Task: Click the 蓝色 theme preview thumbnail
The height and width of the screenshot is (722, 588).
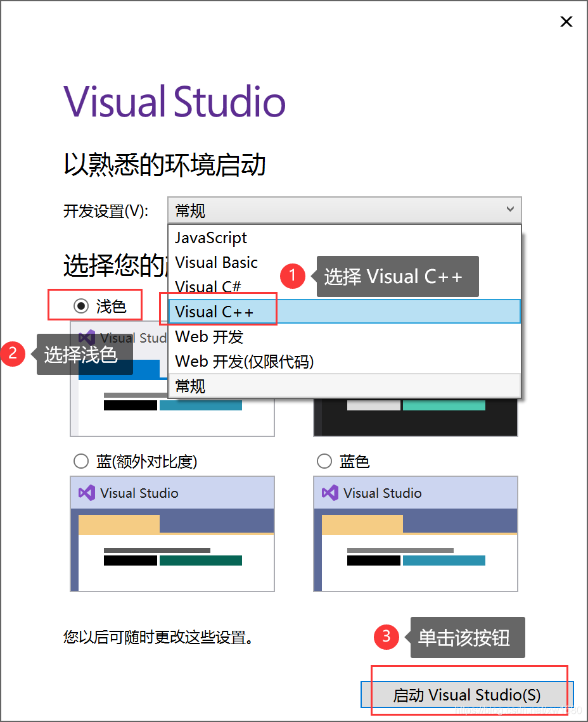Action: 416,534
